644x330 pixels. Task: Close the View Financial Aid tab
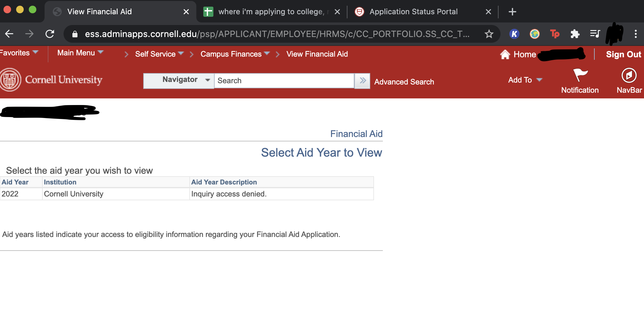coord(186,12)
